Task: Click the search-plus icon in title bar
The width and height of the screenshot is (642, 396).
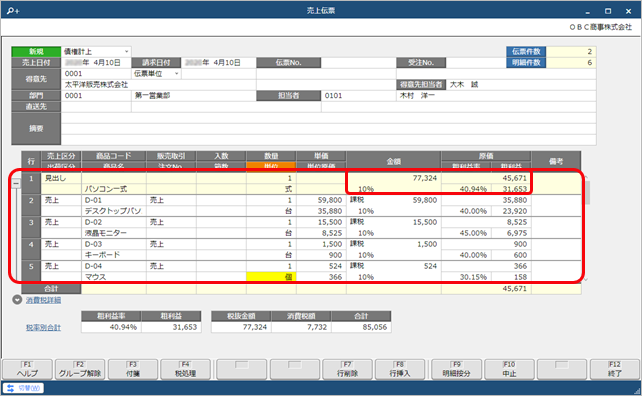Action: coord(12,11)
